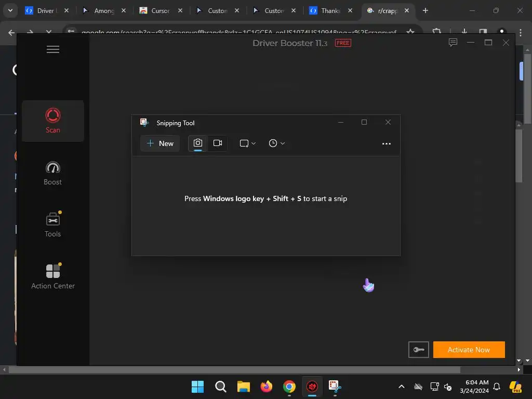Open clock showing 6:04 AM
532x399 pixels.
point(475,387)
